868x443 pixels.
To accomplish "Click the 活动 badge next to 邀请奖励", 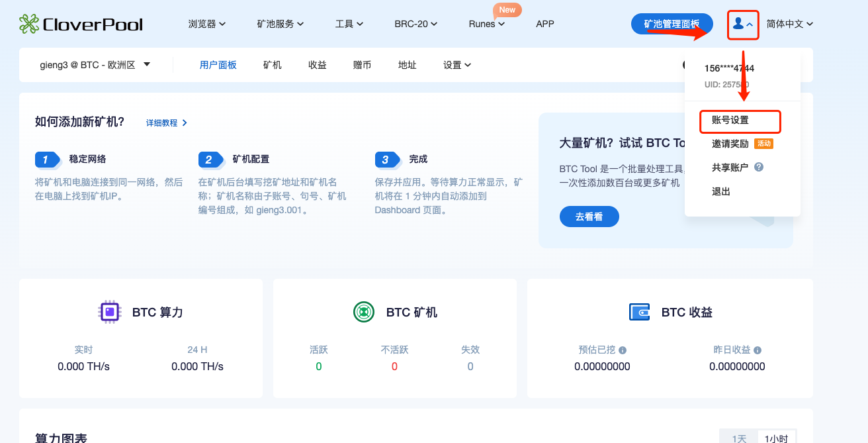I will [763, 144].
